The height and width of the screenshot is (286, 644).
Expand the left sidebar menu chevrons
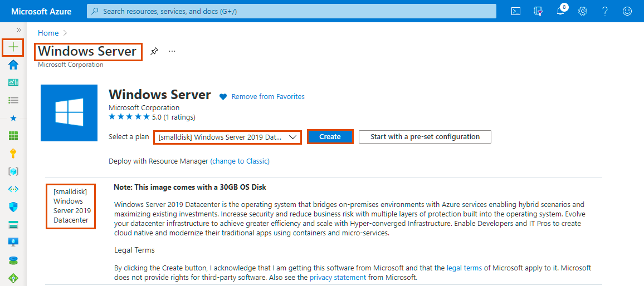pyautogui.click(x=18, y=30)
